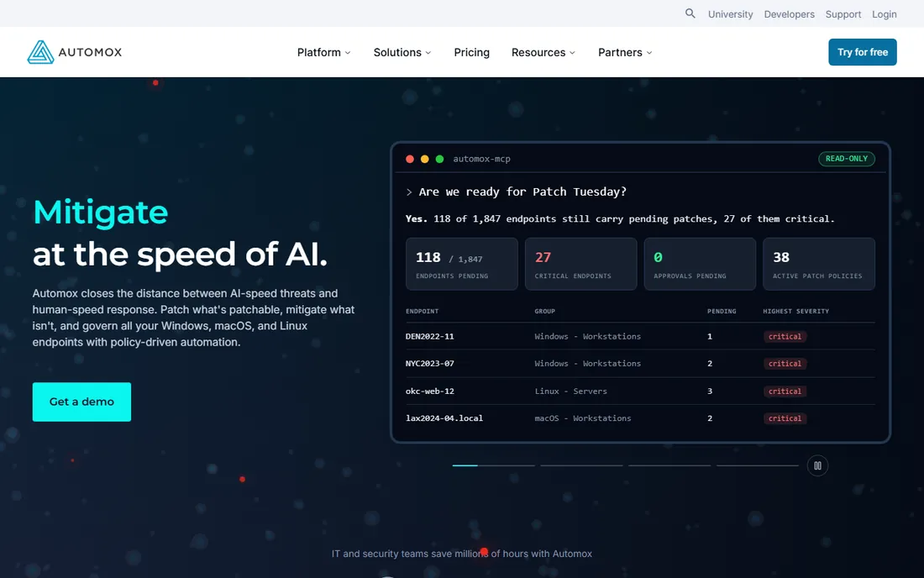Expand the Resources menu chevron
The height and width of the screenshot is (578, 924).
coord(572,52)
